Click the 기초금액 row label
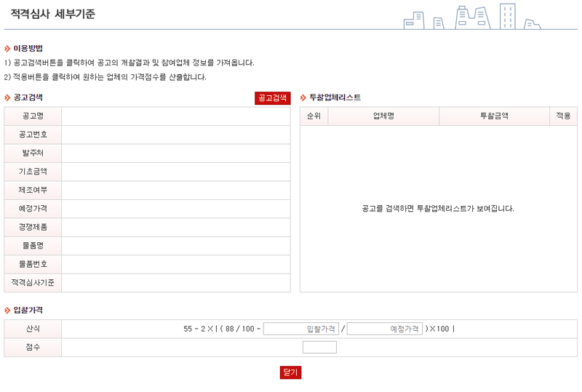582x392 pixels. click(x=33, y=172)
